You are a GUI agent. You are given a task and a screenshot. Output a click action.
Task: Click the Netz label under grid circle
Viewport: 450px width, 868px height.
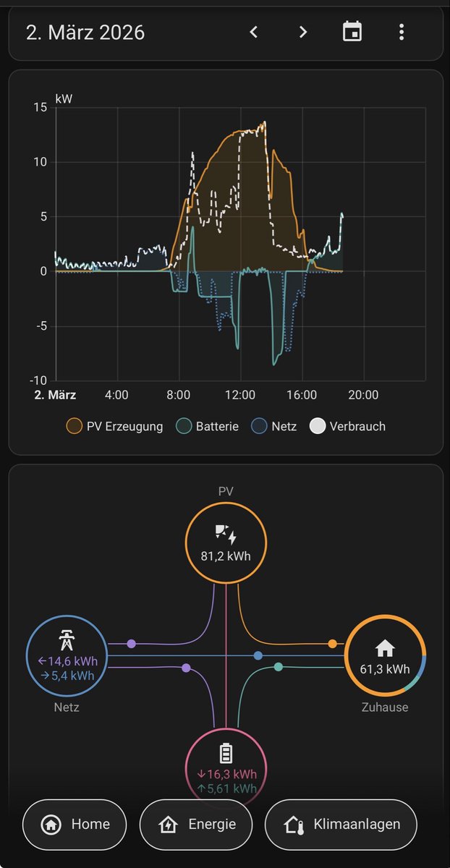click(67, 707)
